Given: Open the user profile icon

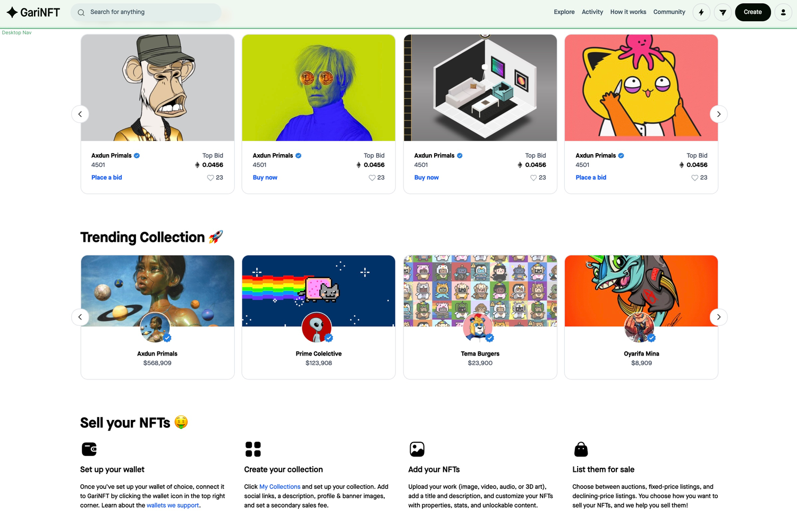Looking at the screenshot, I should 783,12.
